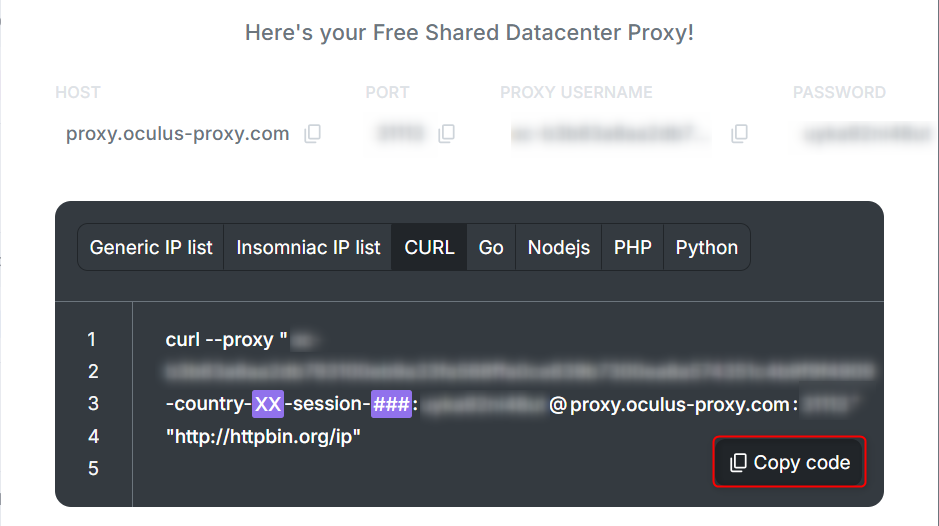Click the highlighted ### session placeholder
939x526 pixels.
[391, 404]
